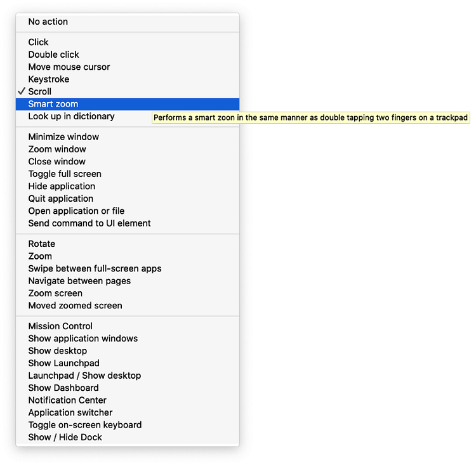Choose Toggle full screen action

[x=128, y=174]
